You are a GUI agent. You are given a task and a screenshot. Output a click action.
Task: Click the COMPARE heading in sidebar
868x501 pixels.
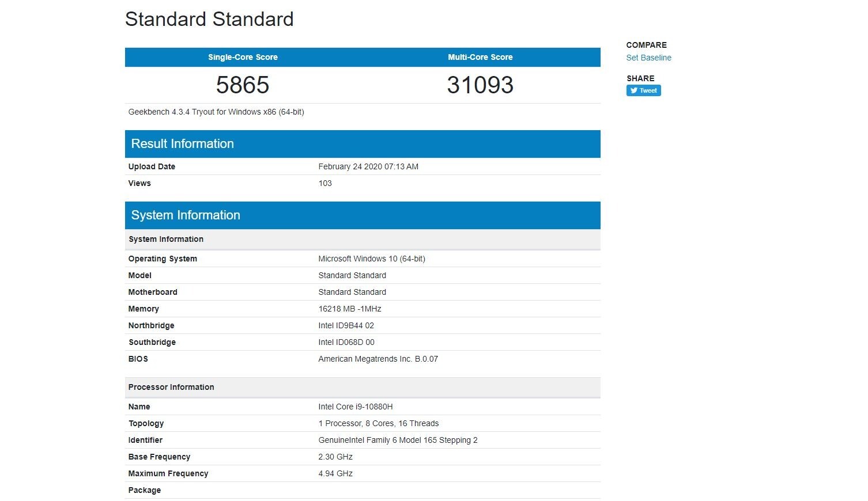tap(646, 45)
